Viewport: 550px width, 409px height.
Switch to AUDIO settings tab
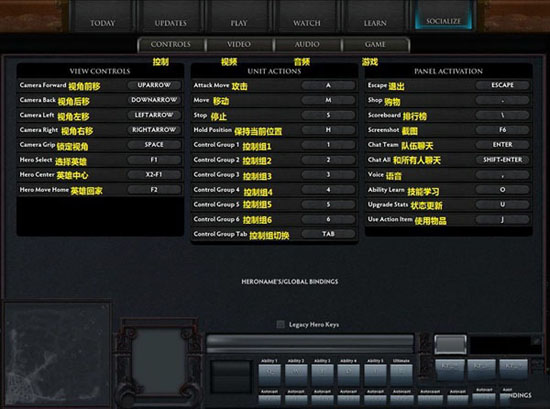(307, 45)
